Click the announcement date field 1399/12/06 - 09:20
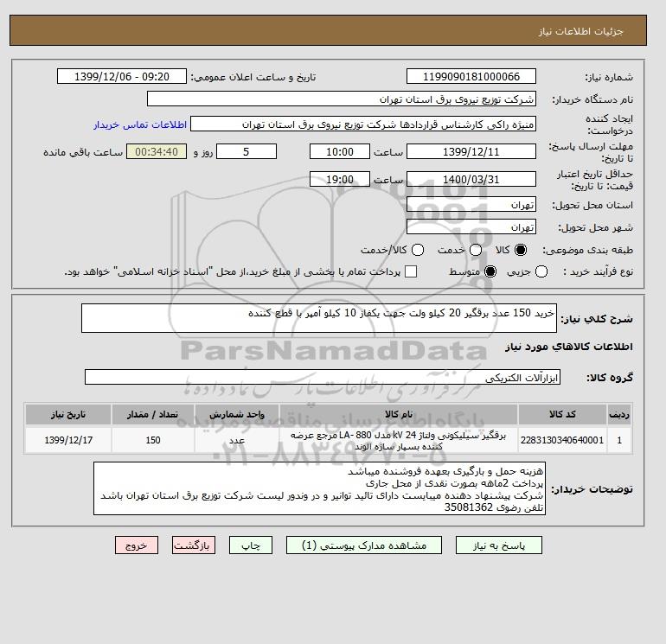 coord(122,76)
